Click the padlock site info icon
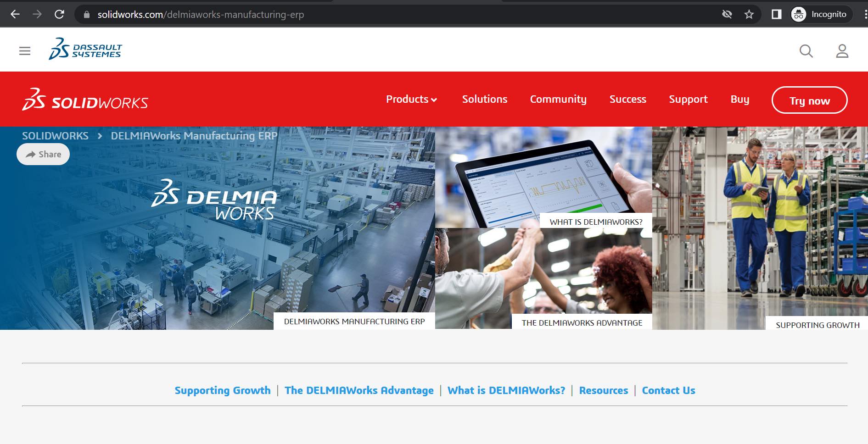 pyautogui.click(x=86, y=15)
